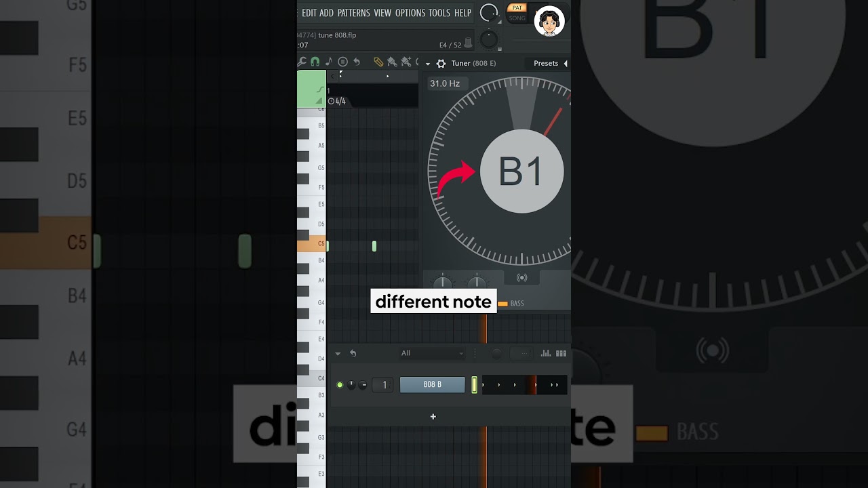Click the piano roll undo arrow

(x=357, y=62)
